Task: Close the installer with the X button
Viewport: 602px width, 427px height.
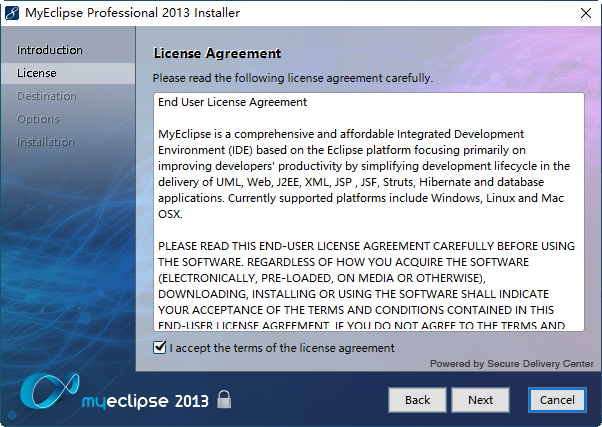Action: coord(584,13)
